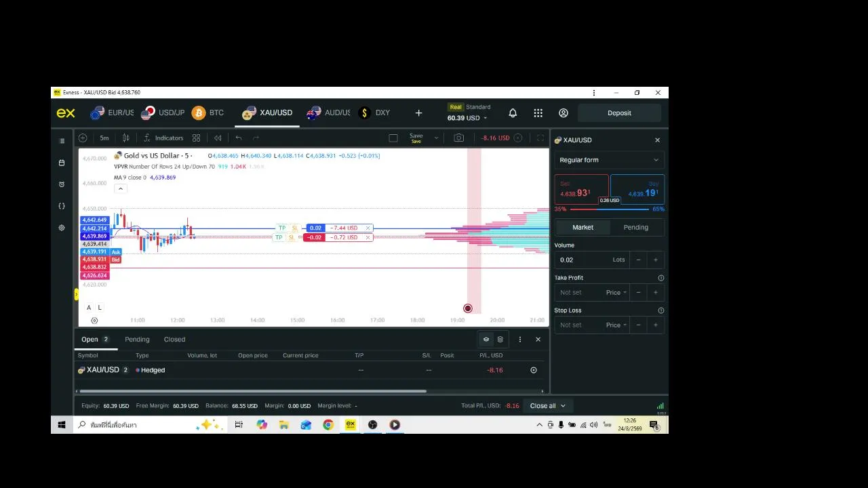This screenshot has height=488, width=868.
Task: Toggle auto scale with A button
Action: click(x=88, y=307)
